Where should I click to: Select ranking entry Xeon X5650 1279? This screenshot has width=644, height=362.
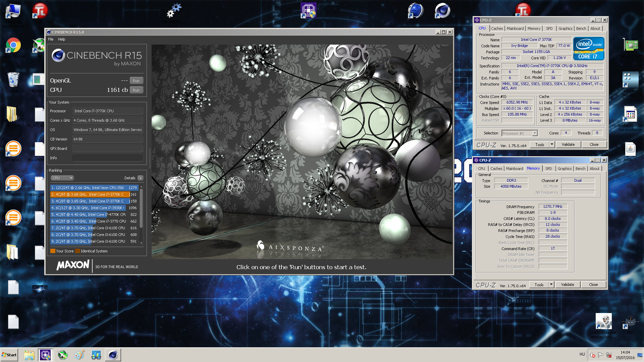(x=94, y=188)
